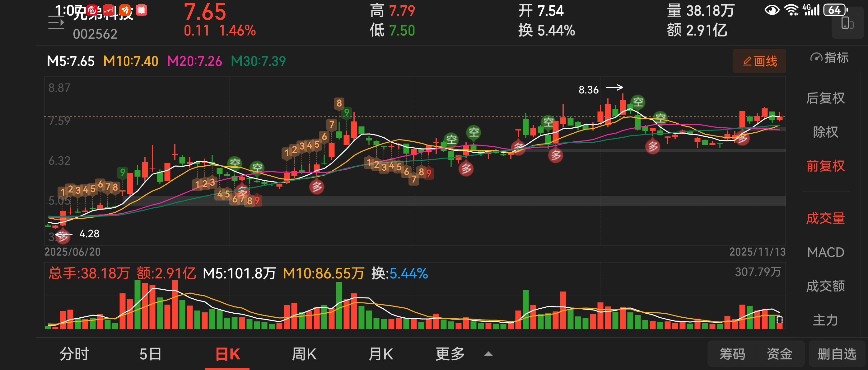Click the 画线 draw line pencil button
Image resolution: width=868 pixels, height=370 pixels.
(759, 61)
